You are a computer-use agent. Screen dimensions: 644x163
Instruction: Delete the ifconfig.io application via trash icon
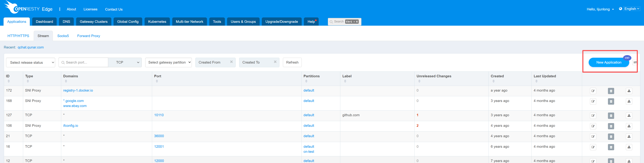611,126
